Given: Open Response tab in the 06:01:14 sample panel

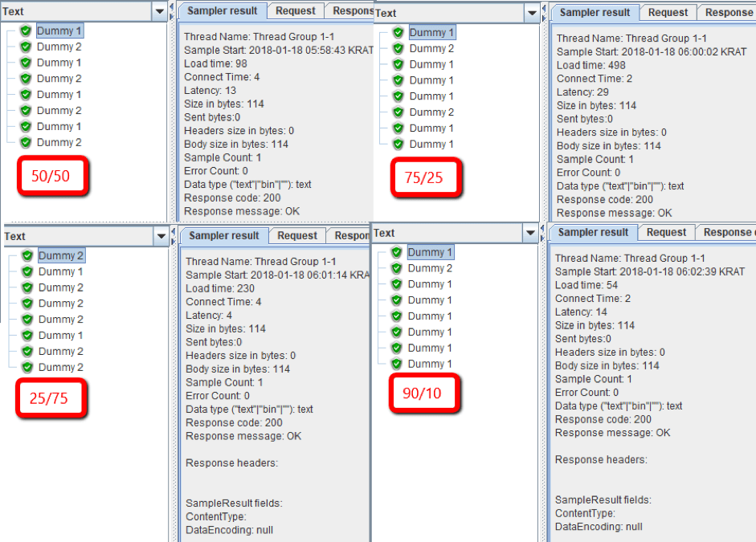Looking at the screenshot, I should (x=349, y=235).
